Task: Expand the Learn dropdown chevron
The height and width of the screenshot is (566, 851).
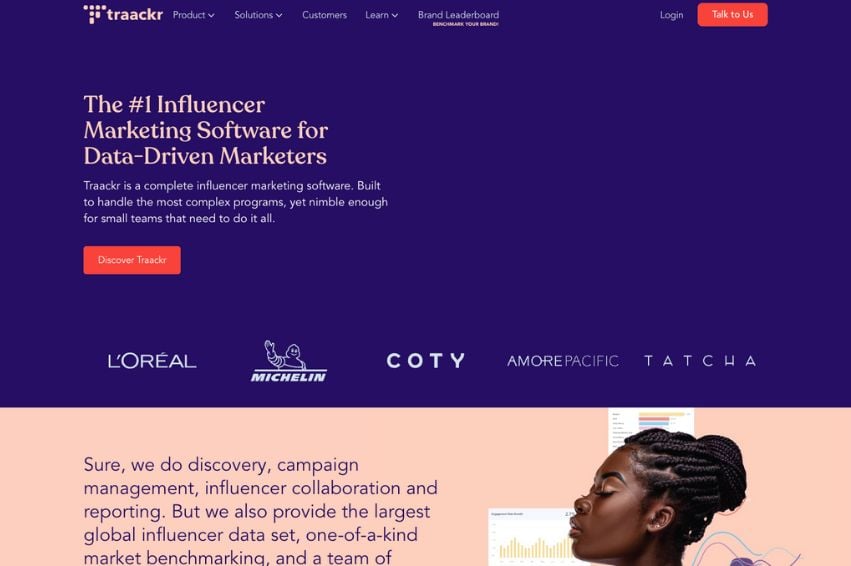Action: pos(395,16)
